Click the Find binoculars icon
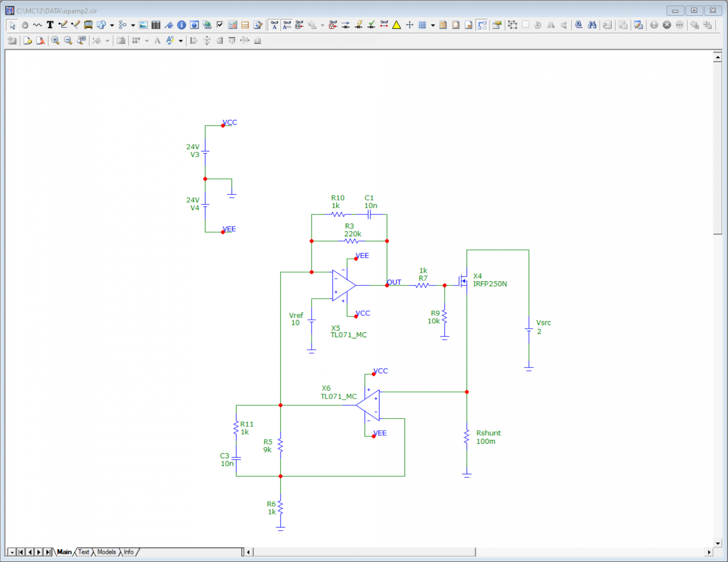The width and height of the screenshot is (728, 562). pyautogui.click(x=592, y=25)
